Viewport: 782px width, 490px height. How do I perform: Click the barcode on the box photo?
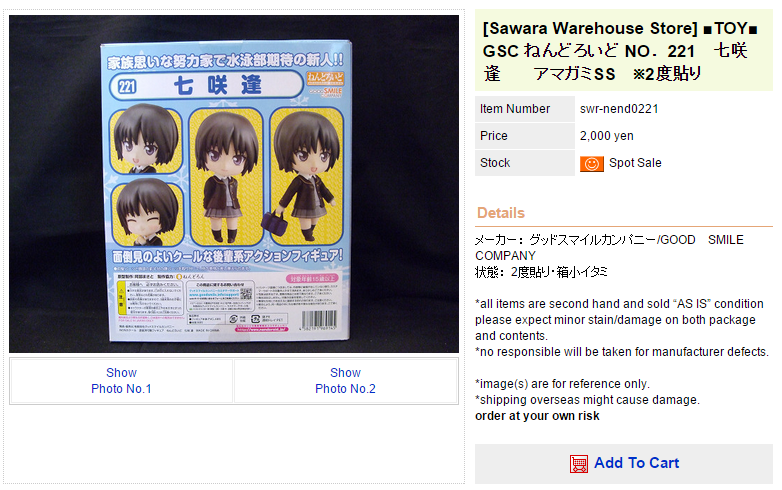[319, 321]
